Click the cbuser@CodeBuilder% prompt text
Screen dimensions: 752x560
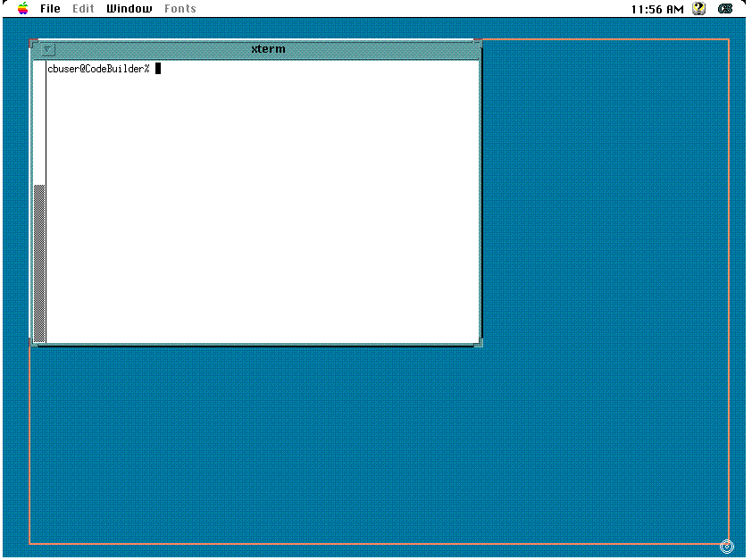coord(98,69)
